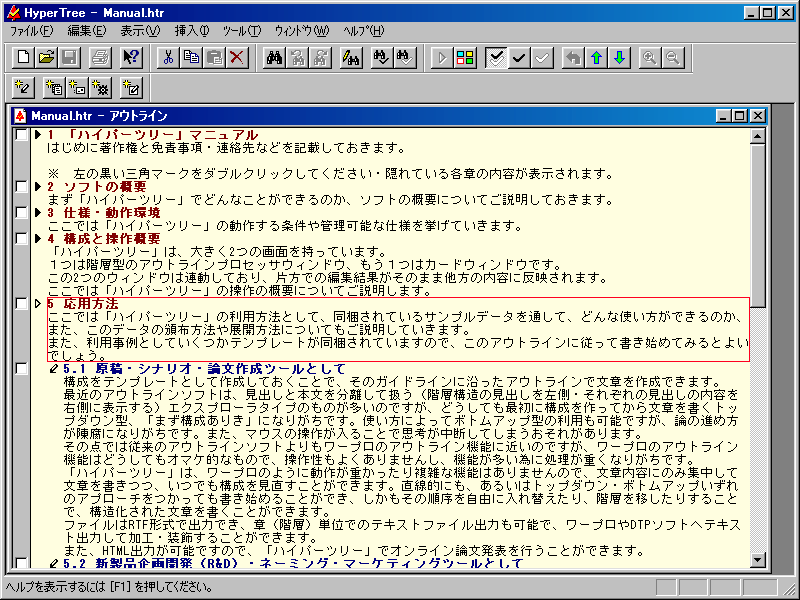Screen dimensions: 800x600
Task: Create a new document with the blank page icon
Action: (x=22, y=58)
